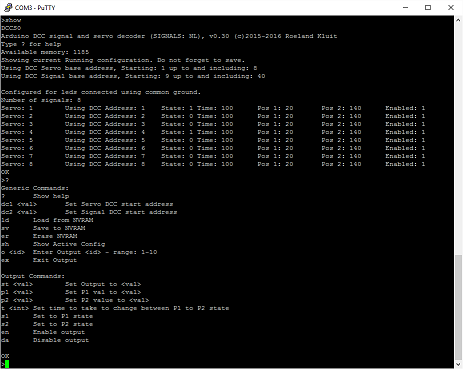Click 'Set Signal DCC start address' text
This screenshot has height=369, width=463.
tap(121, 212)
